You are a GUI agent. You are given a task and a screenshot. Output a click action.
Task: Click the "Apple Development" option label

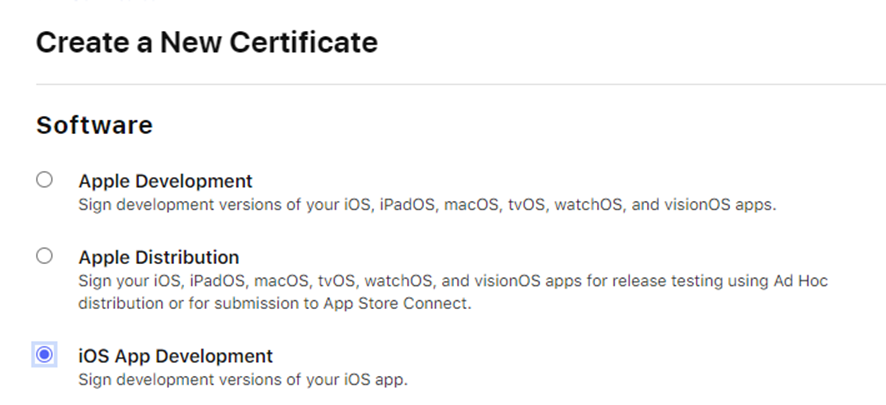click(165, 181)
